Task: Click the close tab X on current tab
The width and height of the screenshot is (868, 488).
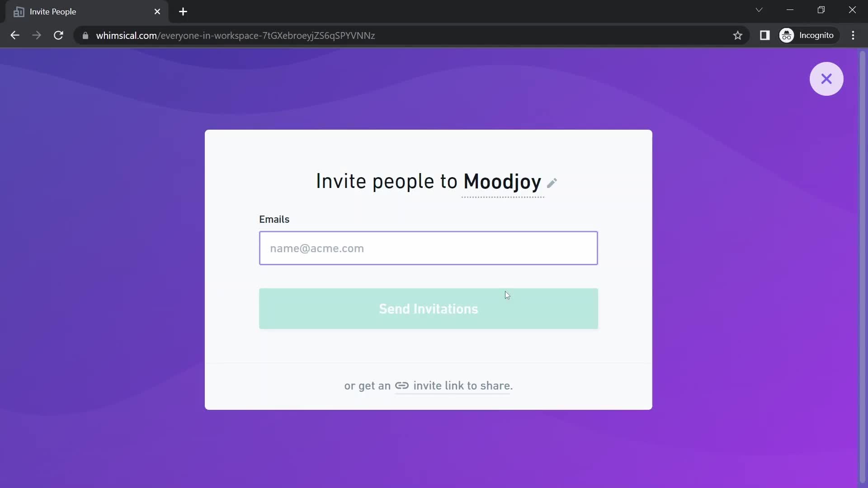Action: point(157,11)
